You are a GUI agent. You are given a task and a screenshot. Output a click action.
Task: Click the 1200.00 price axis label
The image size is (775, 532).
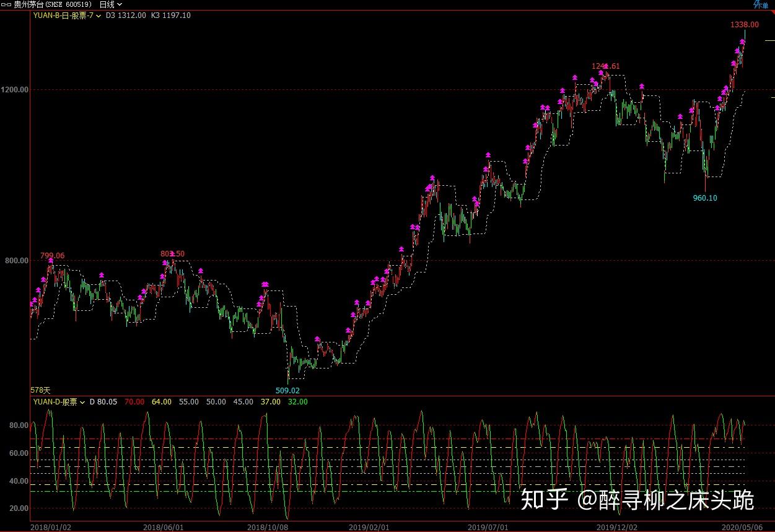[15, 90]
